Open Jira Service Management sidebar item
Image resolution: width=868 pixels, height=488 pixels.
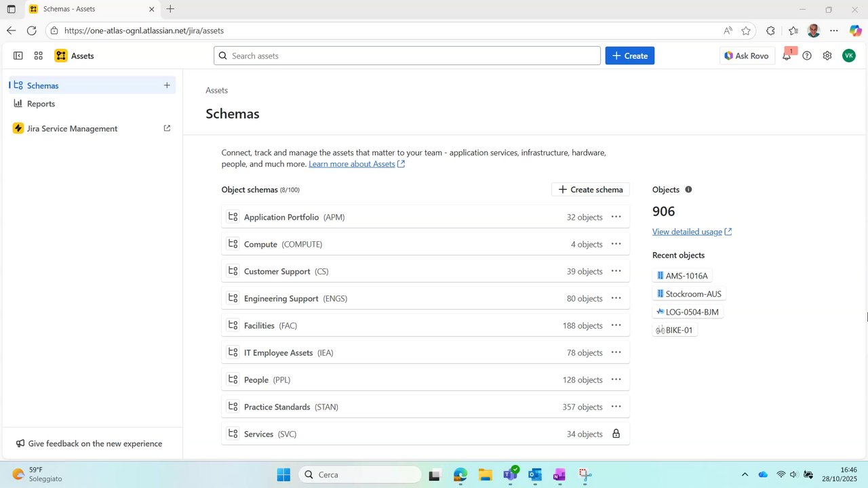(x=92, y=128)
